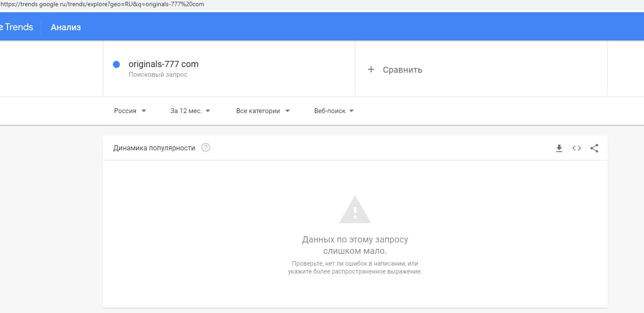Expand the Россия region dropdown
The image size is (644, 313).
pos(130,111)
